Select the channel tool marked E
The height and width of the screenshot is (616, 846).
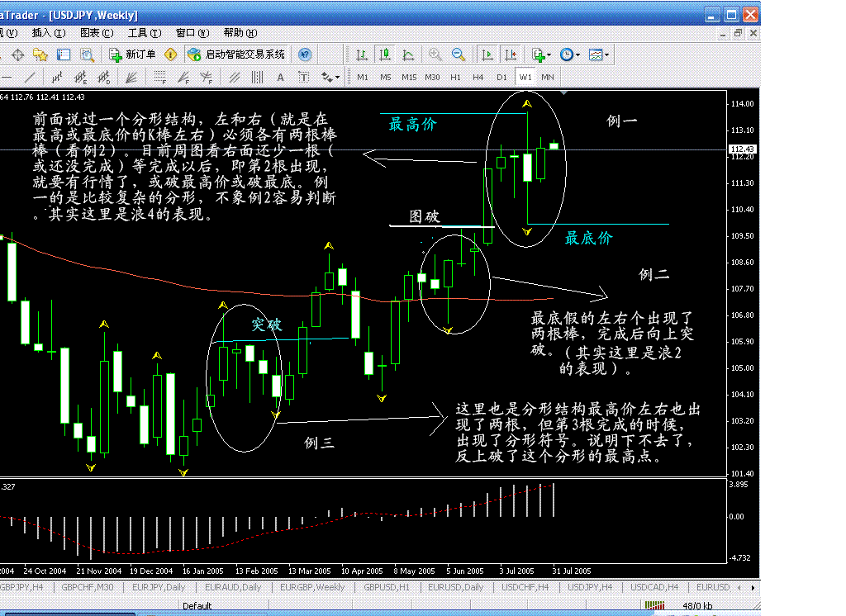(x=80, y=78)
